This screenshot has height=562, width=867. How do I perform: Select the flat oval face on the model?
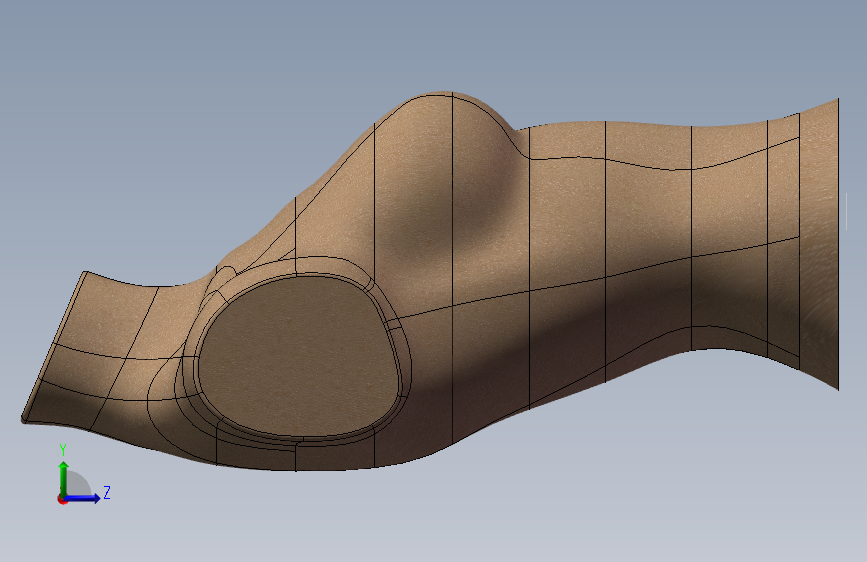tap(299, 356)
